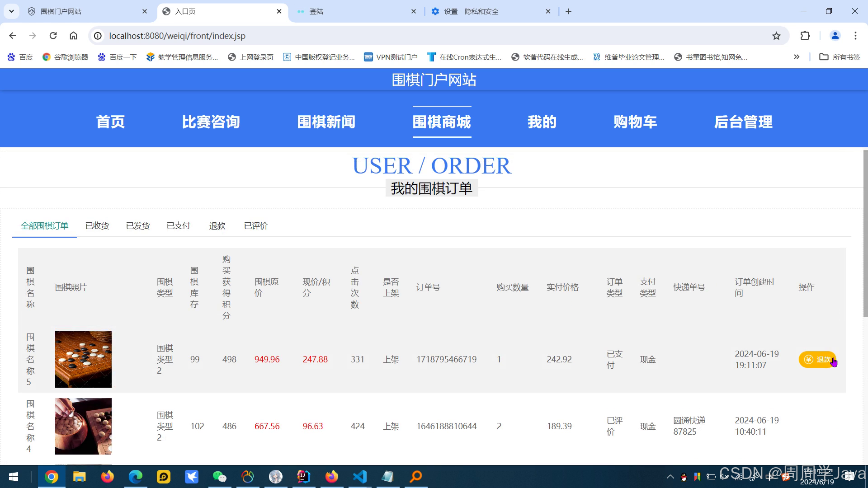Screen dimensions: 868x488
Task: Launch Firefox from the taskbar
Action: click(x=107, y=476)
